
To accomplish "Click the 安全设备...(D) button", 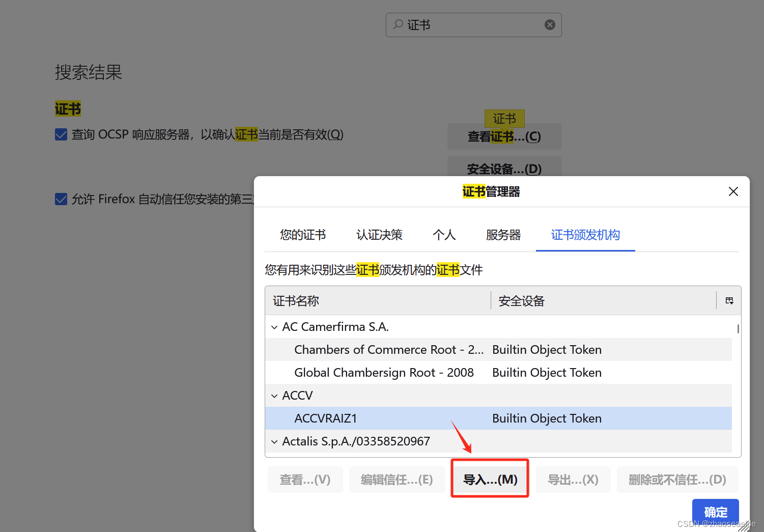I will click(504, 167).
